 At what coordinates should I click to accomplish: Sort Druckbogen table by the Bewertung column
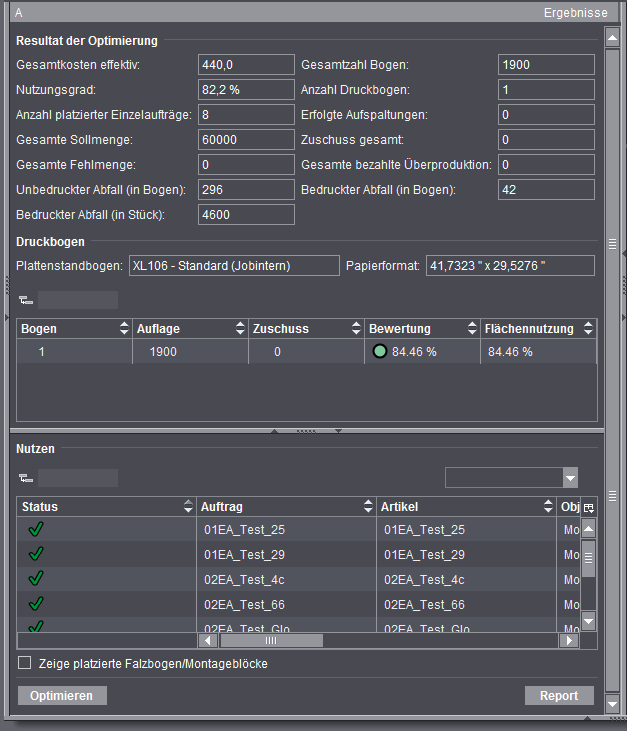[472, 328]
